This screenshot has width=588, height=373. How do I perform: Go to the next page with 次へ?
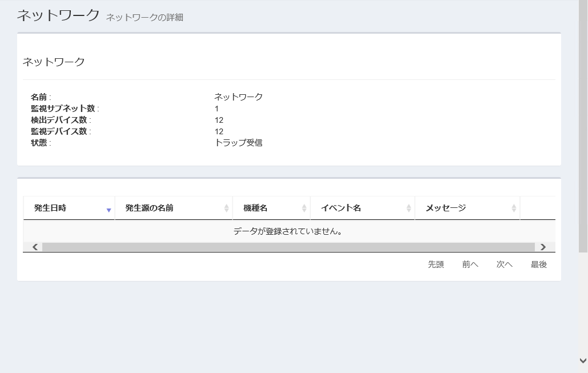point(505,264)
